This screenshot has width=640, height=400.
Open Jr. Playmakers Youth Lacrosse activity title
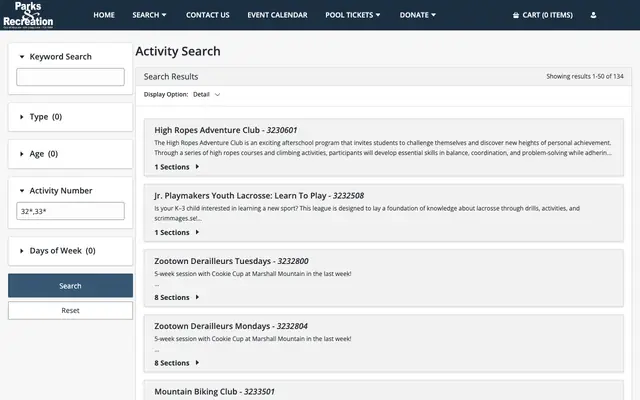pos(259,196)
